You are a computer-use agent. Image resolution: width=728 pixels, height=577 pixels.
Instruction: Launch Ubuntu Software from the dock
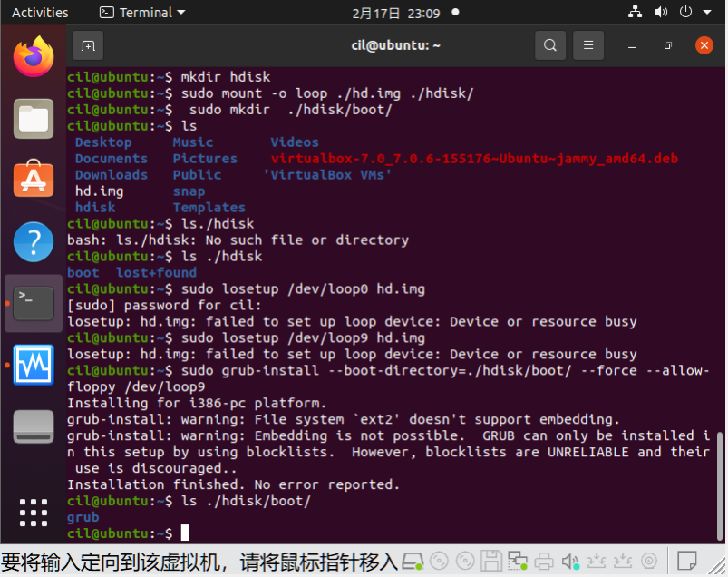33,180
